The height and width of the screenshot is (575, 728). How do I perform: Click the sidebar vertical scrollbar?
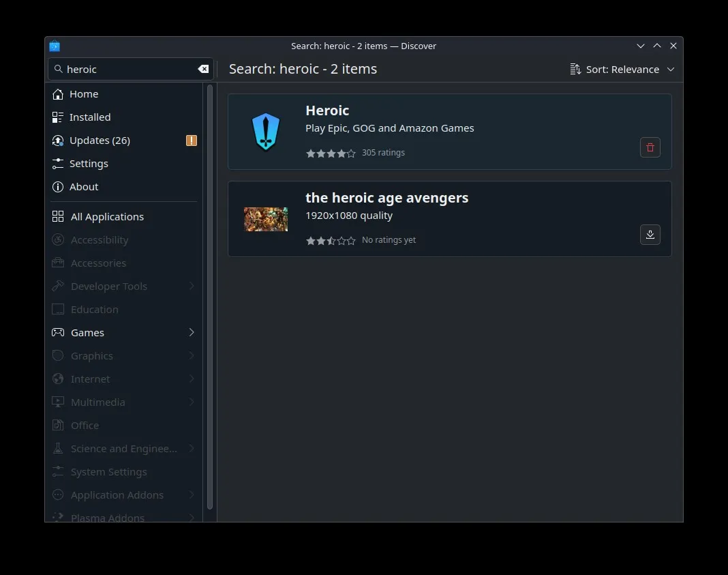210,297
